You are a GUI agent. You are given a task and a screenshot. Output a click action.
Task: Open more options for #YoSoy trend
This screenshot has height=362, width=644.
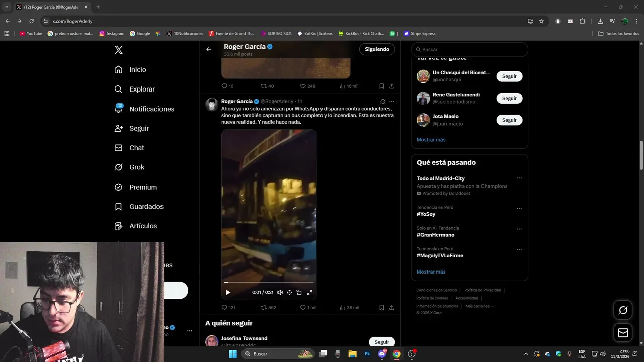coord(519,208)
